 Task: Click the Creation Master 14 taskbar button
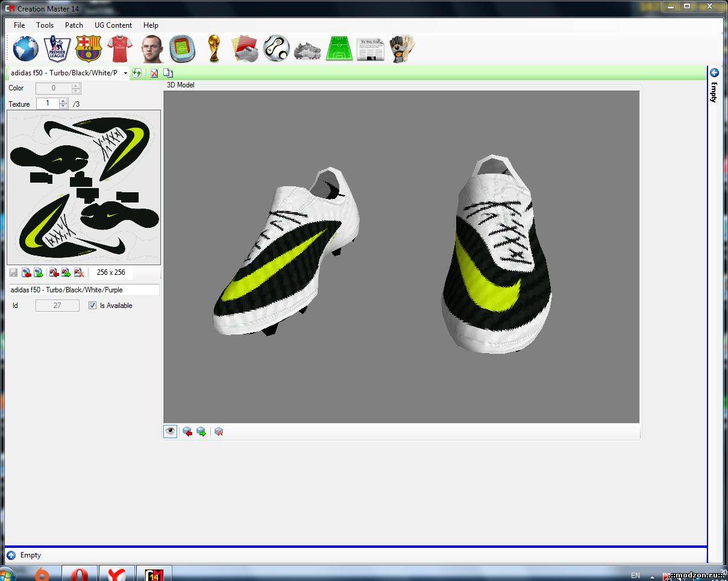154,574
